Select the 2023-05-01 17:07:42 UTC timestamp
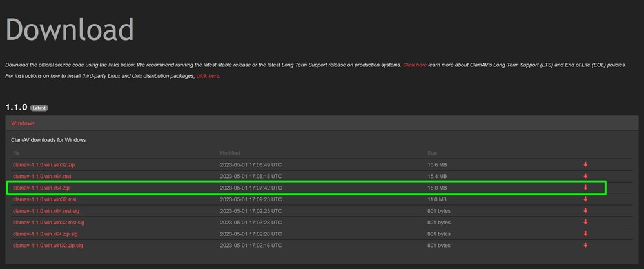The height and width of the screenshot is (269, 644). pos(251,188)
